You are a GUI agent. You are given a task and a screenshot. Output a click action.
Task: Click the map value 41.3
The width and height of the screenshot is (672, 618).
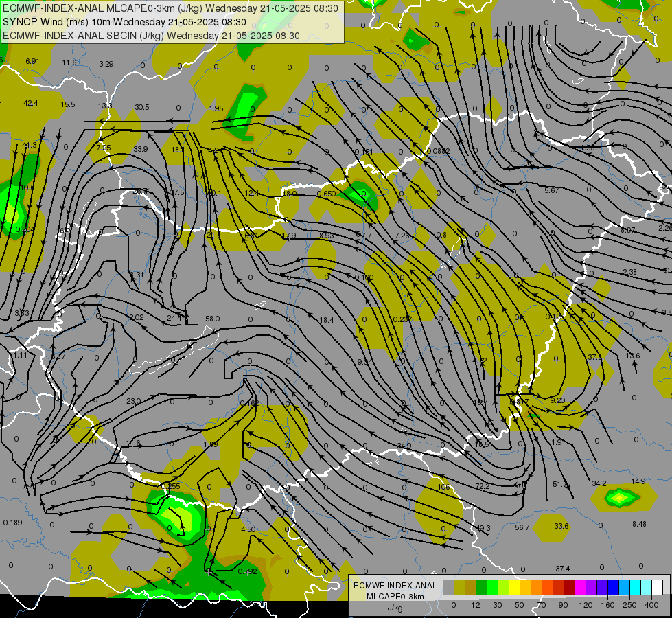(x=29, y=146)
